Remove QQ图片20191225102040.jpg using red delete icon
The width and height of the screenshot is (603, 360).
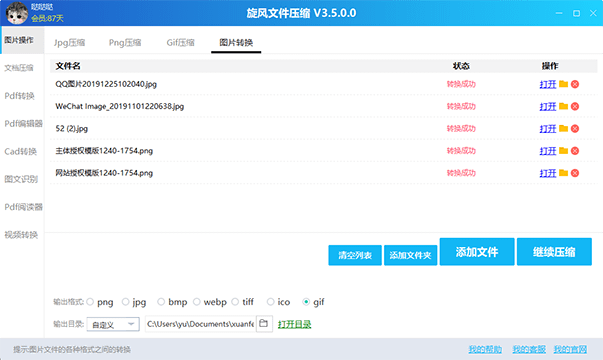tap(575, 84)
